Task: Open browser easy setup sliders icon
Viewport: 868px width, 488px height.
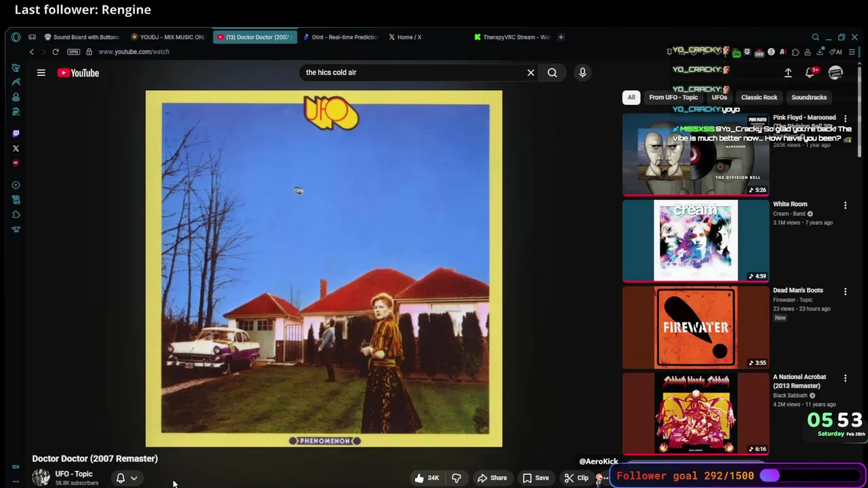Action: point(852,52)
